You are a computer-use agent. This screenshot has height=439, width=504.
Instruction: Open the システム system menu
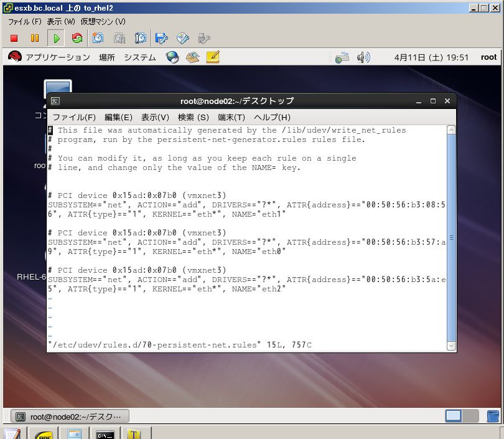tap(140, 57)
